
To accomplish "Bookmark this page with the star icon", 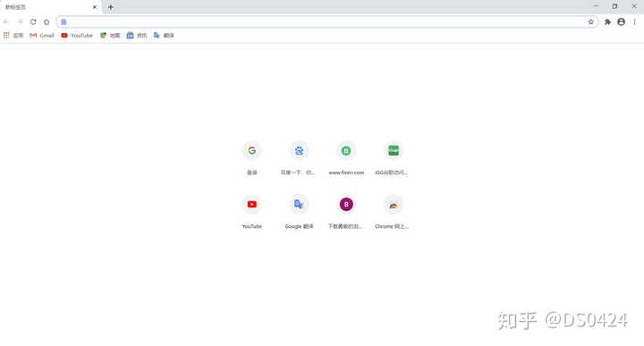I will click(x=590, y=21).
